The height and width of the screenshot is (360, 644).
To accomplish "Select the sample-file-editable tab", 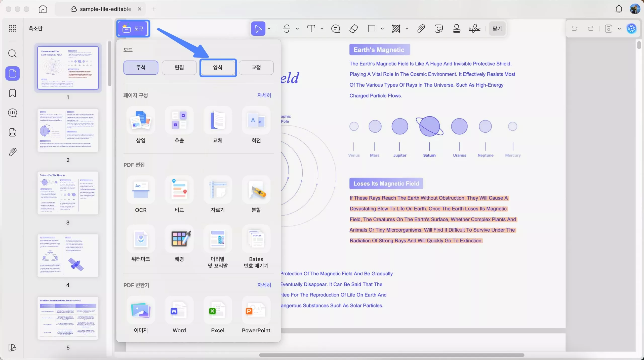I will pyautogui.click(x=101, y=9).
